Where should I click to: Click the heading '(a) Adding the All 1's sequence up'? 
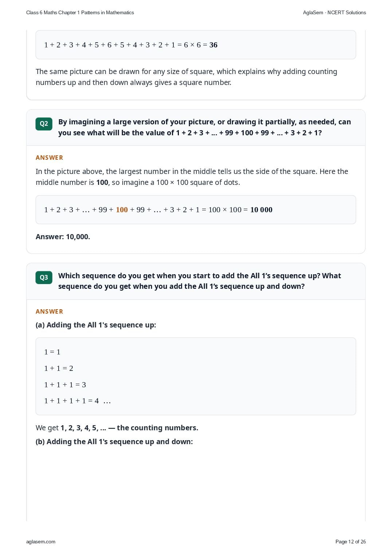tap(96, 325)
